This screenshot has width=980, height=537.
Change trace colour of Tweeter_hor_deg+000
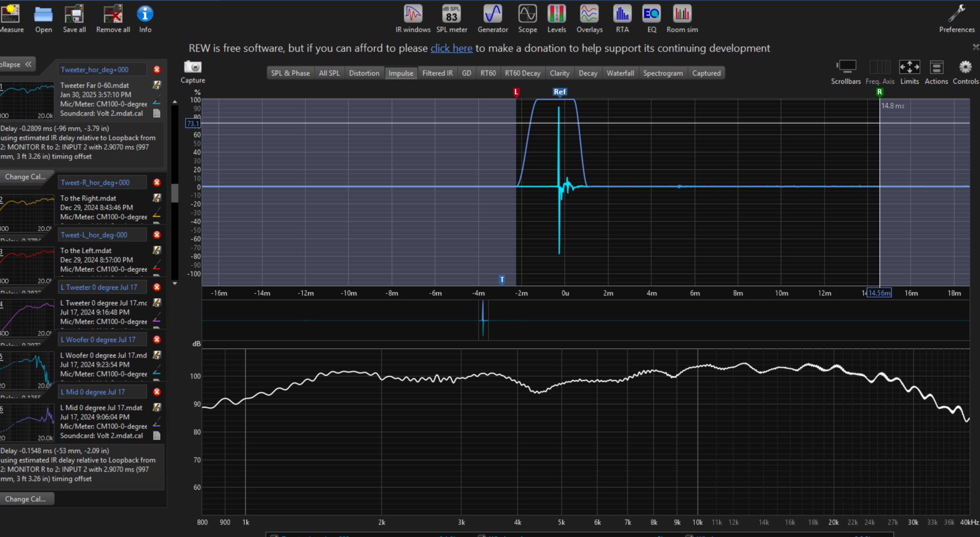point(156,102)
